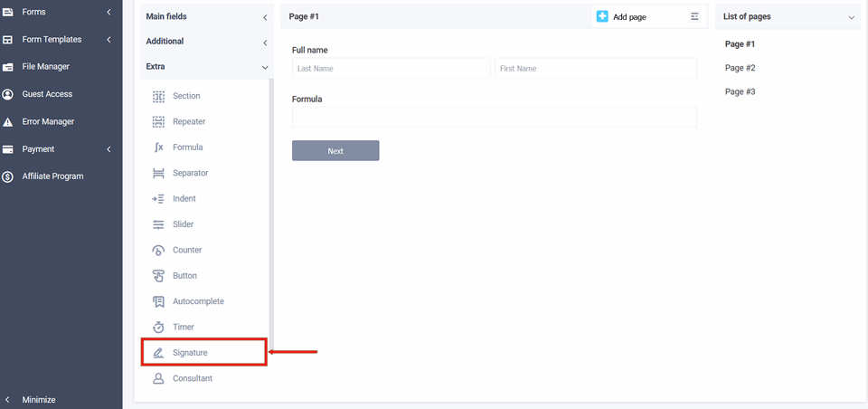
Task: Click the page settings icon beside Add page
Action: pyautogui.click(x=694, y=16)
